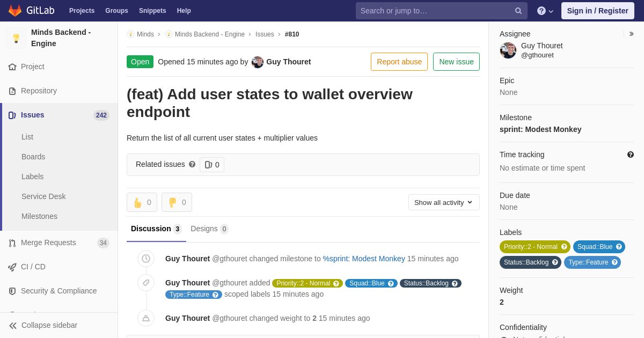This screenshot has width=644, height=338.
Task: Click help icon on sidebar Type::Feature label
Action: [614, 262]
